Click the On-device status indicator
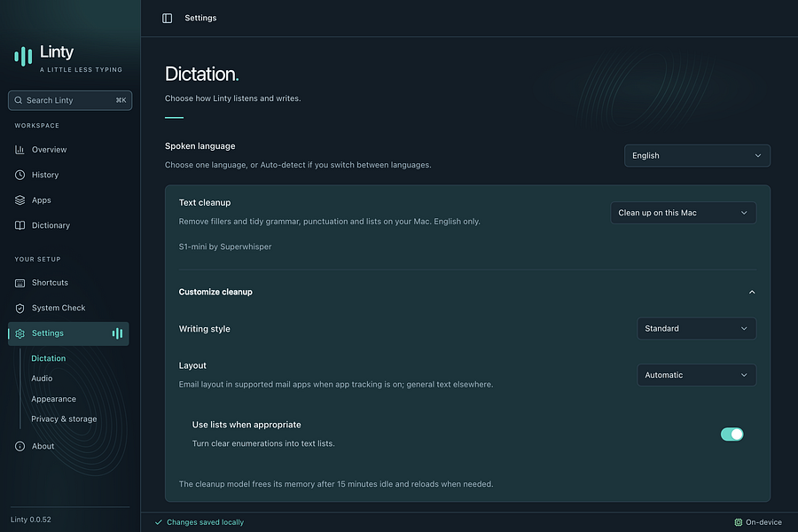This screenshot has width=798, height=532. [x=758, y=522]
